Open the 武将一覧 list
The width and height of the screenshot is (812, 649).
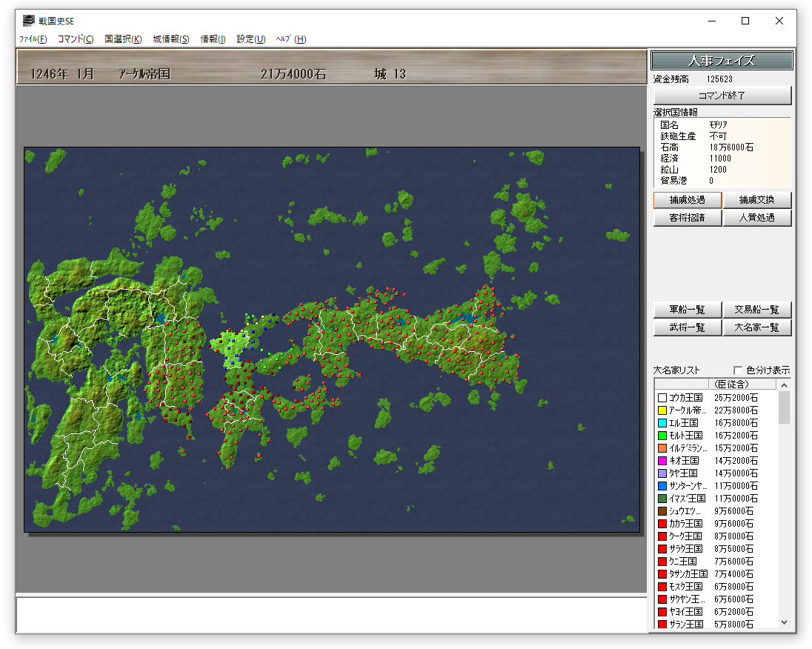tap(687, 327)
